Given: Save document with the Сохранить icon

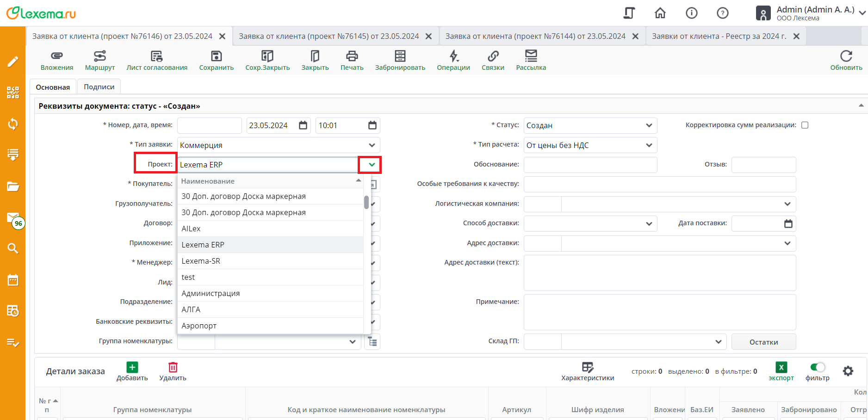Looking at the screenshot, I should 216,56.
